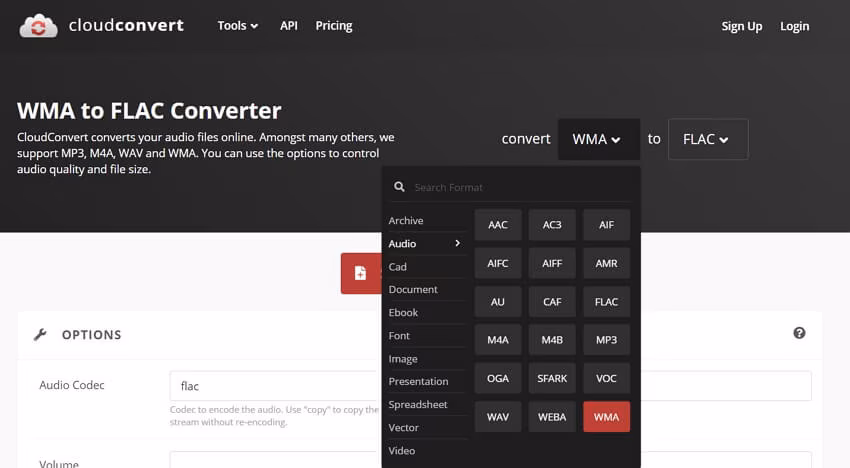Viewport: 850px width, 468px height.
Task: Go to the API page
Action: (288, 25)
